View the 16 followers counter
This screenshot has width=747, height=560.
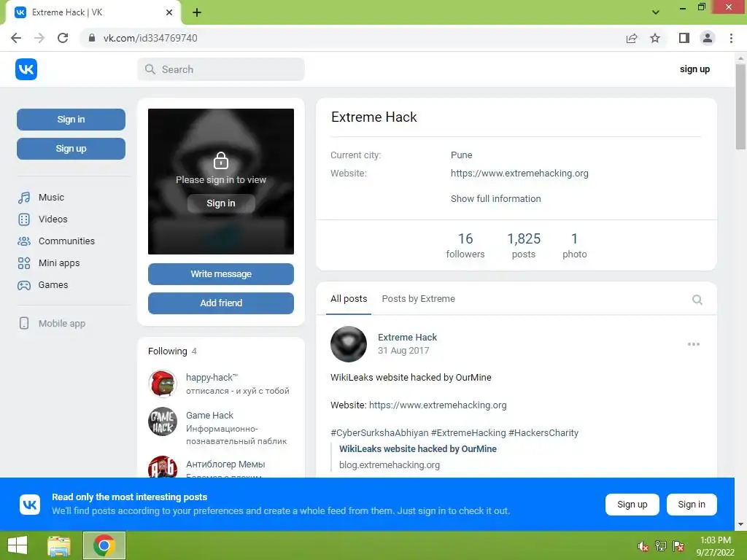click(465, 245)
